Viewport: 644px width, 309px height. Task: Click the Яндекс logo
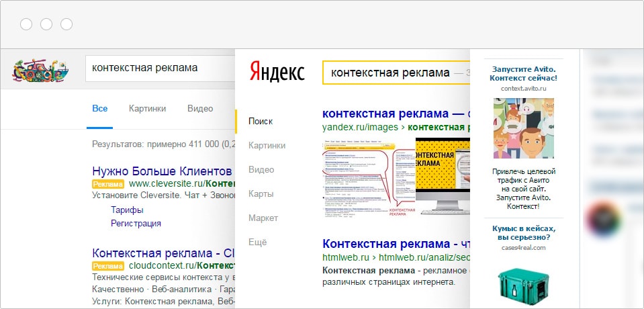coord(277,72)
